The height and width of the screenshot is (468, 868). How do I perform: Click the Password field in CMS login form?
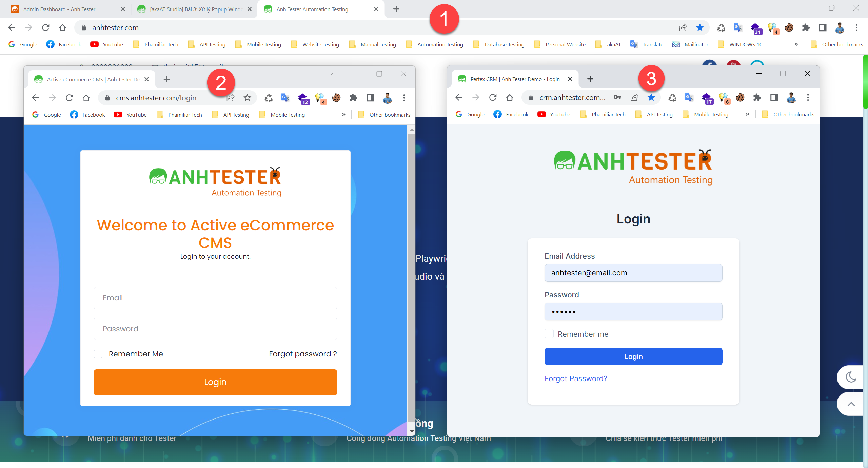[x=215, y=329]
